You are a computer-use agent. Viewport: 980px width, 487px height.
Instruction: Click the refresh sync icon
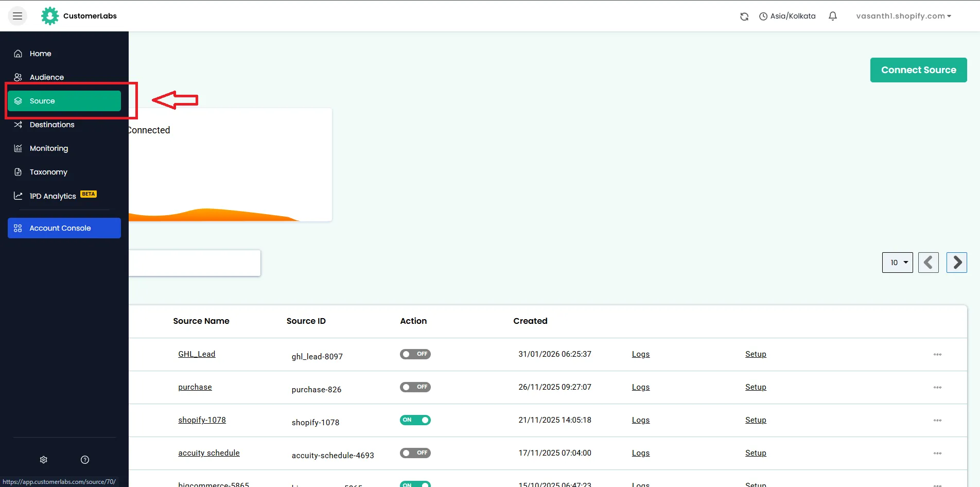coord(744,16)
